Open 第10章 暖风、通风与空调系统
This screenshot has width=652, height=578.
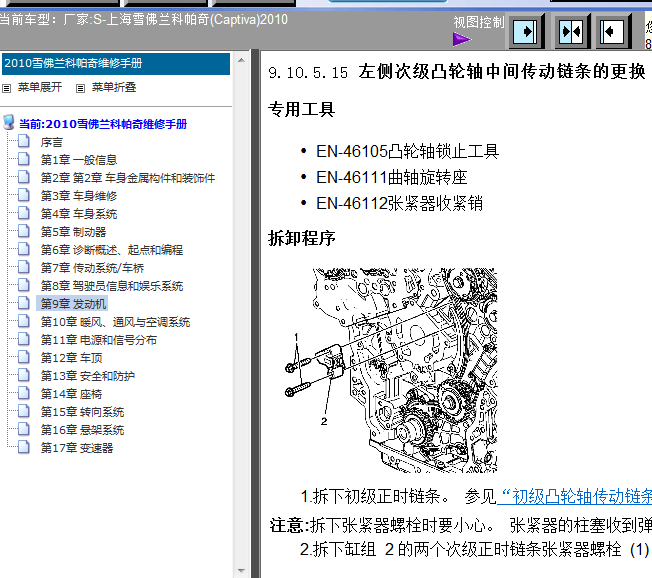point(115,322)
